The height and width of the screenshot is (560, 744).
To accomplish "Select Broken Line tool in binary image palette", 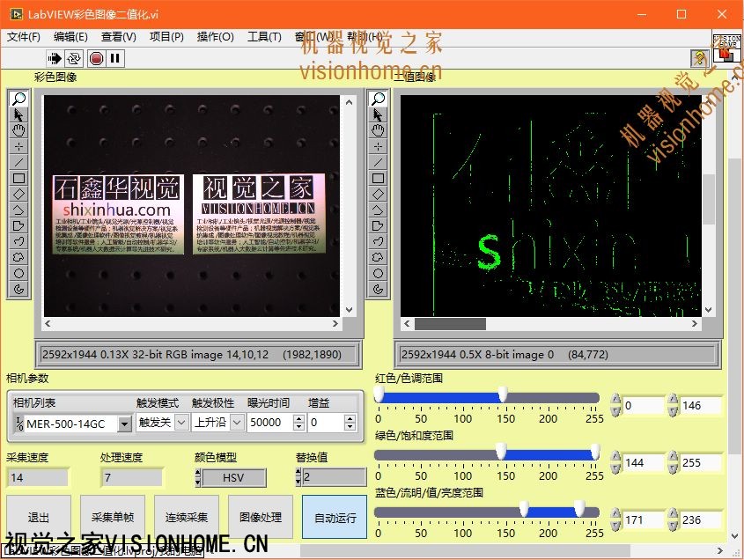I will pos(379,210).
